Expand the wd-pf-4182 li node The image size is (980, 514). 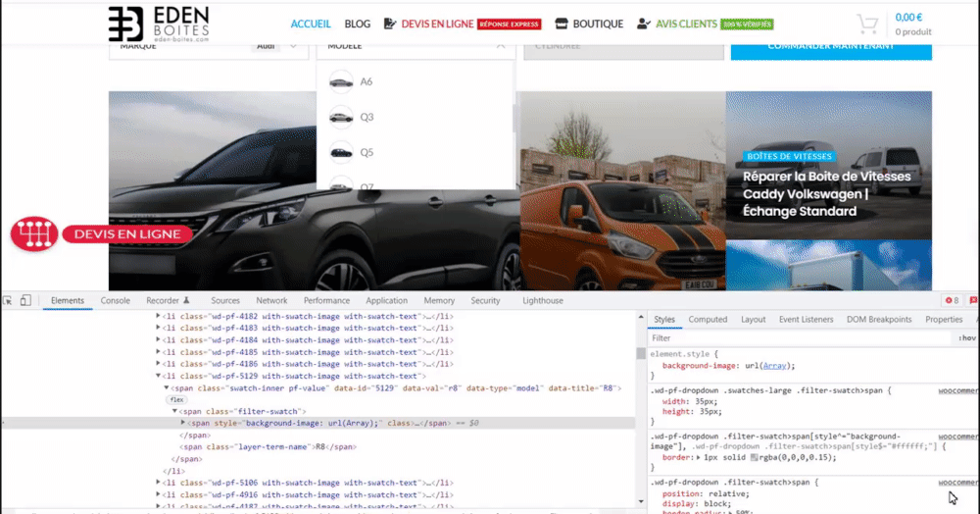point(158,317)
